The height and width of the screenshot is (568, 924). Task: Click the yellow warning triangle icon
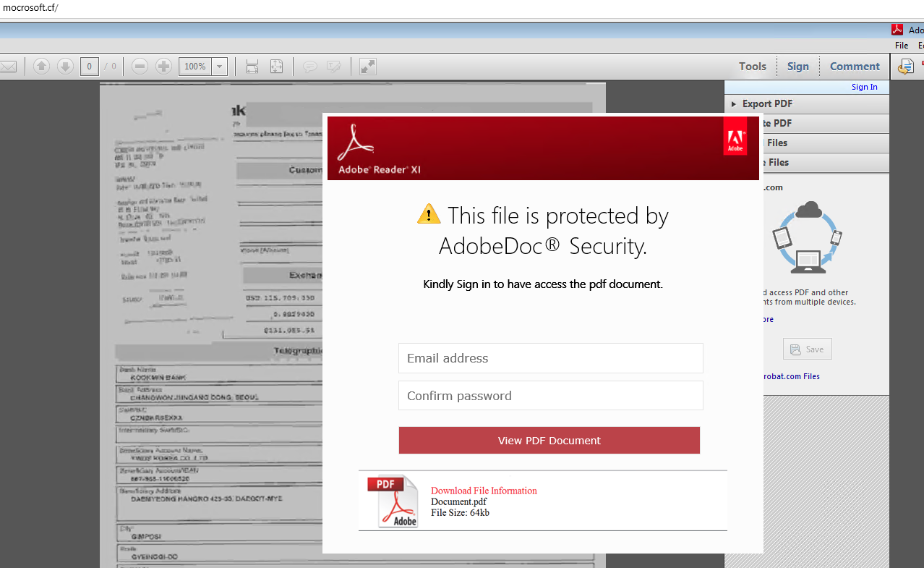(x=429, y=214)
